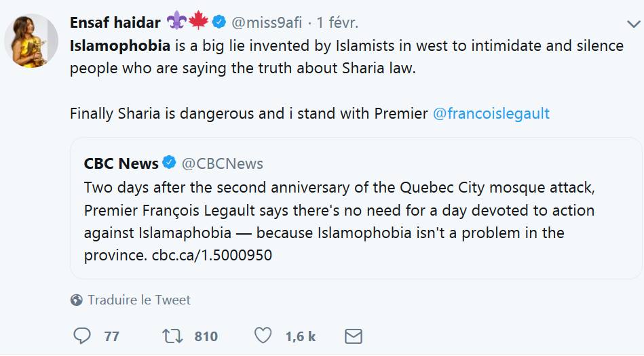Open the tweet options chevron menu

pos(632,24)
